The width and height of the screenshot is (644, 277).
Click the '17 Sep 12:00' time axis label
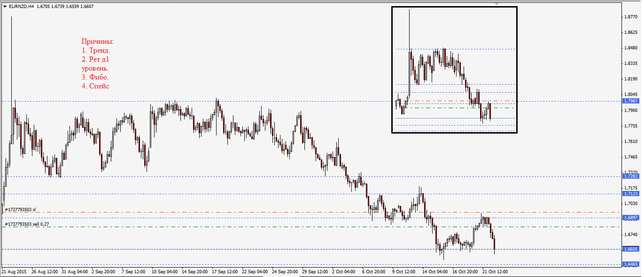click(x=225, y=272)
